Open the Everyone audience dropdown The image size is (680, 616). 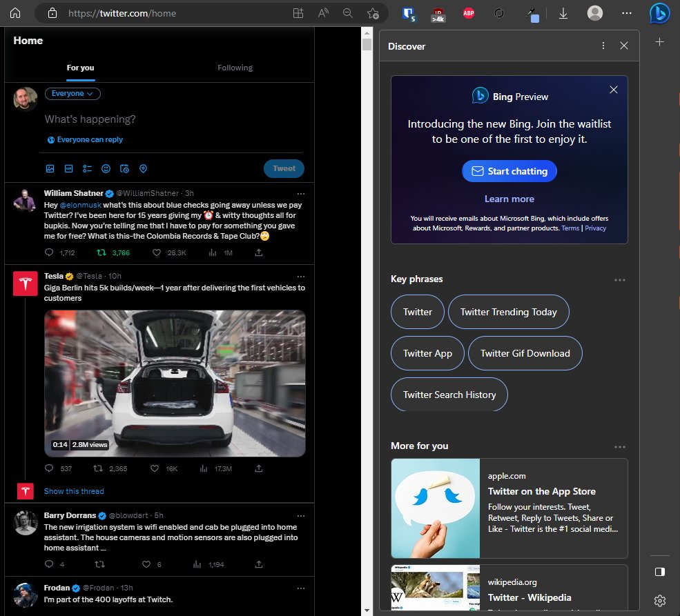click(72, 94)
